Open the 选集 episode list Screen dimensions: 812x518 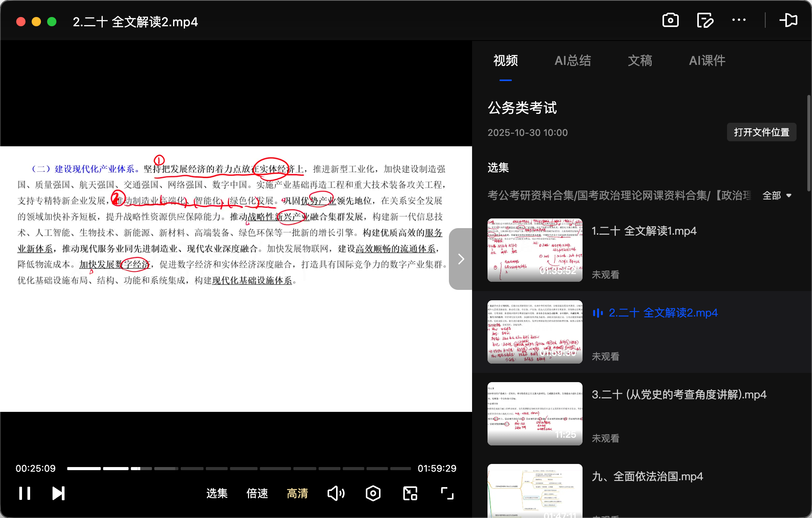click(x=217, y=493)
